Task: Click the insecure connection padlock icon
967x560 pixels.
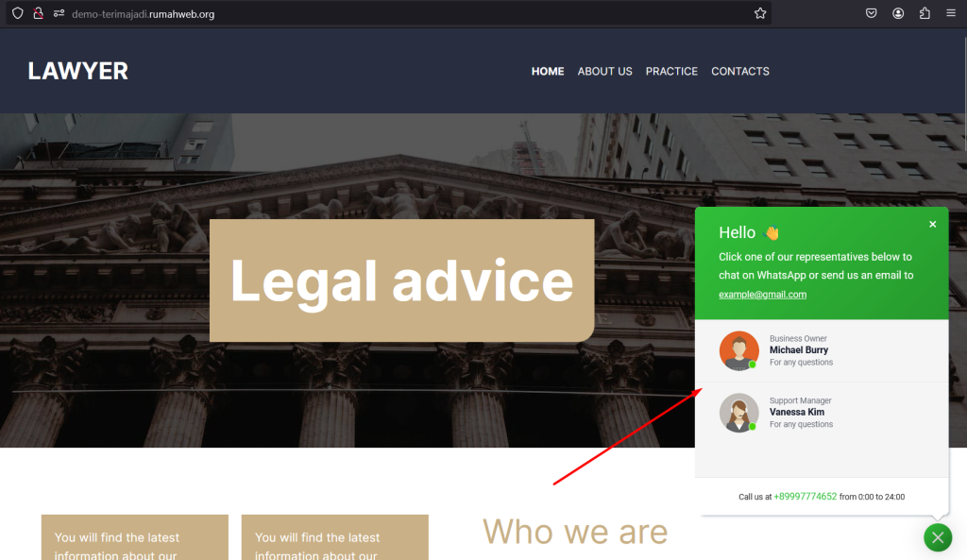Action: click(38, 13)
